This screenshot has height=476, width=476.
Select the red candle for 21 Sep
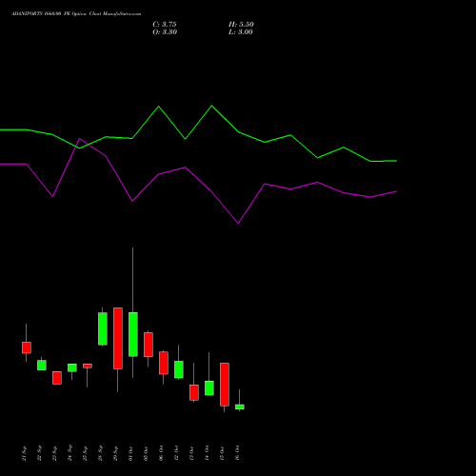[x=27, y=347]
